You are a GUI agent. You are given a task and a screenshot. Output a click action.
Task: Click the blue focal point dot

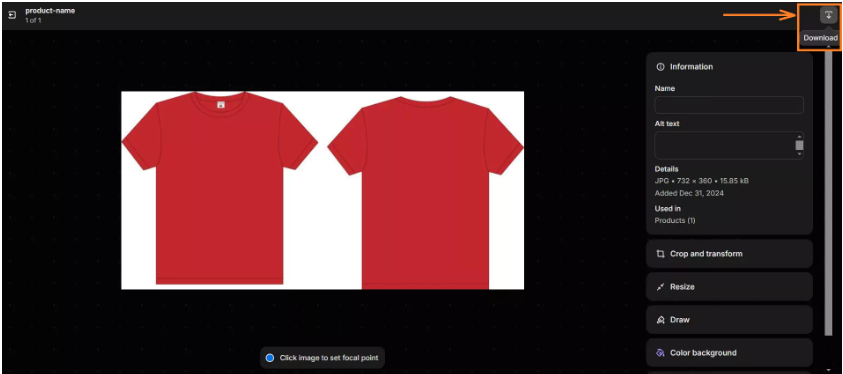tap(270, 358)
